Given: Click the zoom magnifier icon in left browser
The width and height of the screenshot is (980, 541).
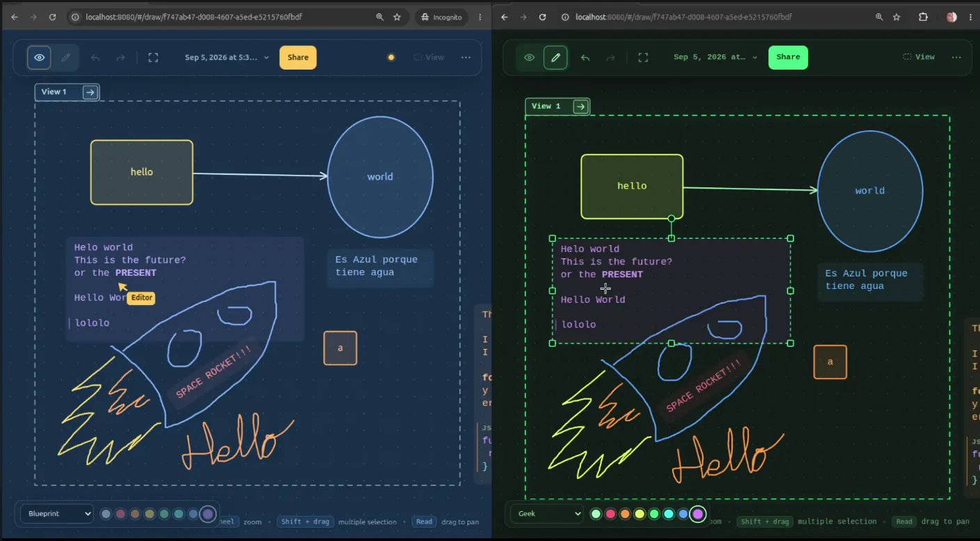Looking at the screenshot, I should click(380, 17).
